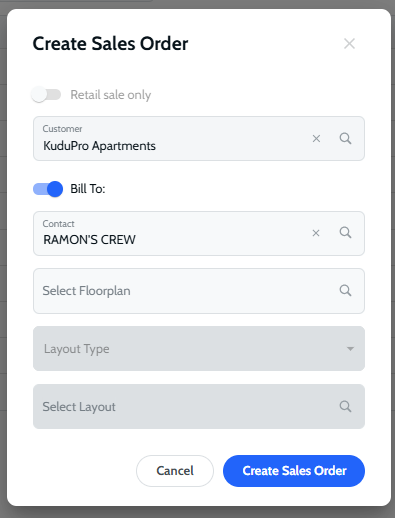
Task: Close the Create Sales Order dialog
Action: [x=349, y=44]
